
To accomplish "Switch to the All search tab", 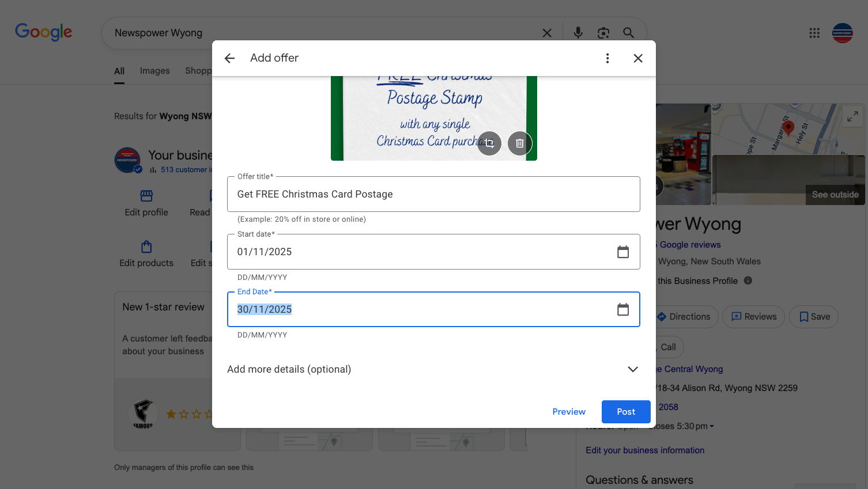I will click(x=119, y=71).
